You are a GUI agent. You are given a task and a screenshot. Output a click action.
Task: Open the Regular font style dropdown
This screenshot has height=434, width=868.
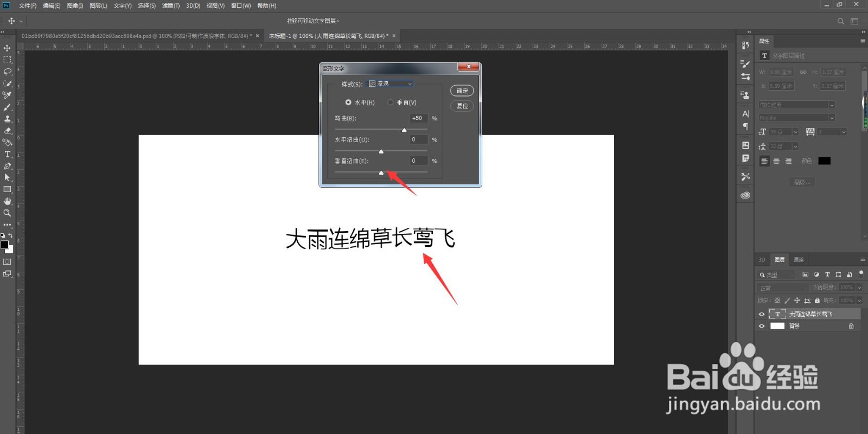pos(796,118)
